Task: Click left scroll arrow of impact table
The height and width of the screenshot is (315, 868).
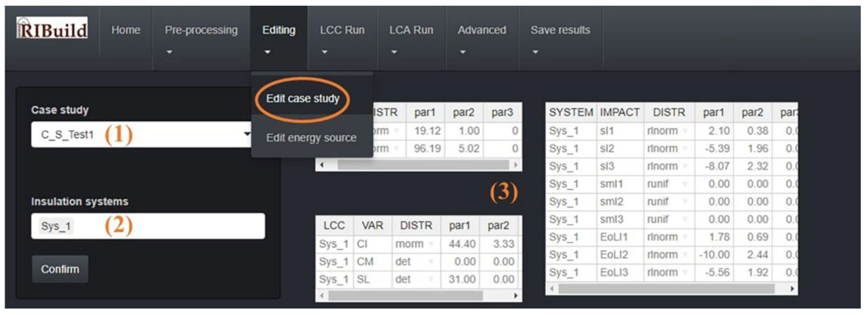Action: pos(552,289)
